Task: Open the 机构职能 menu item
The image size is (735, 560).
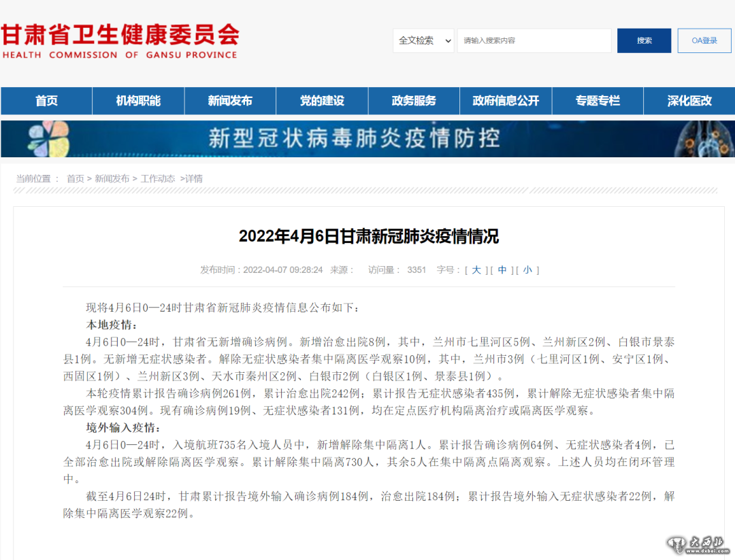Action: 138,101
